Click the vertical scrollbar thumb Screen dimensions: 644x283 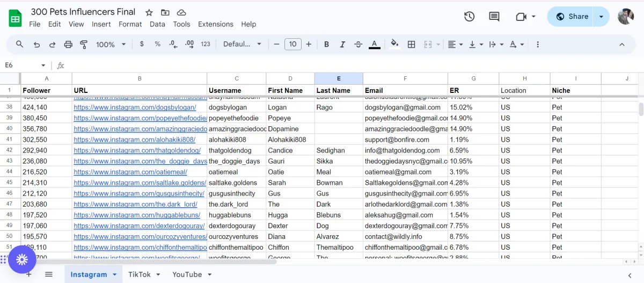pos(640,109)
